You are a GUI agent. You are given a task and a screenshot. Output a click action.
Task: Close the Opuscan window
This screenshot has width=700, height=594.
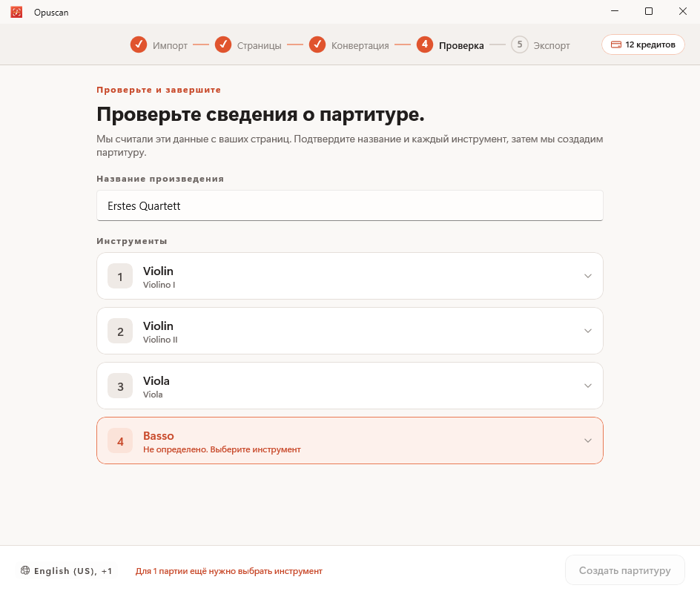point(683,11)
